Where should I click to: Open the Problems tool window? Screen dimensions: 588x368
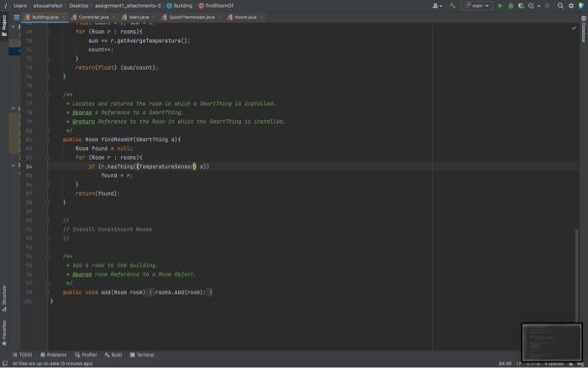[x=53, y=355]
